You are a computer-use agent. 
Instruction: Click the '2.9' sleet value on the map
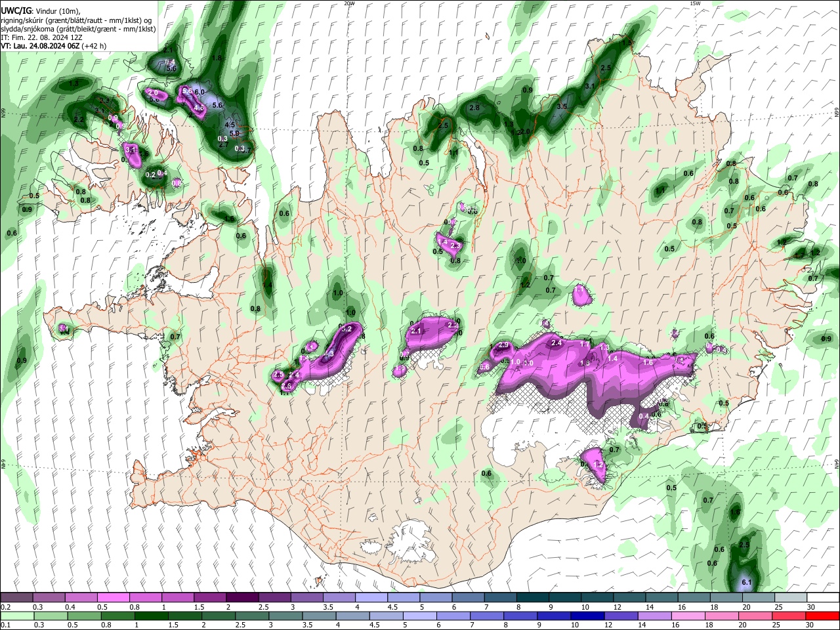click(504, 345)
